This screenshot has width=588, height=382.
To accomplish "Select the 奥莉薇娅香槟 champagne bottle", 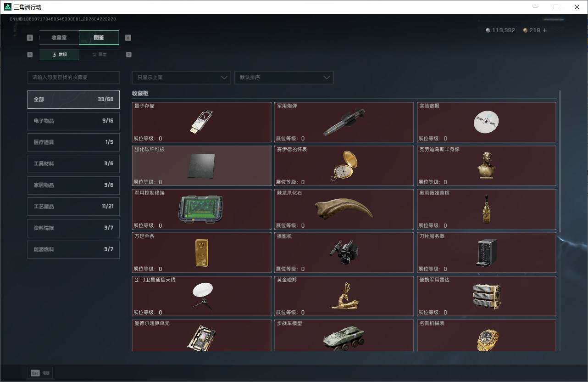I will [487, 209].
